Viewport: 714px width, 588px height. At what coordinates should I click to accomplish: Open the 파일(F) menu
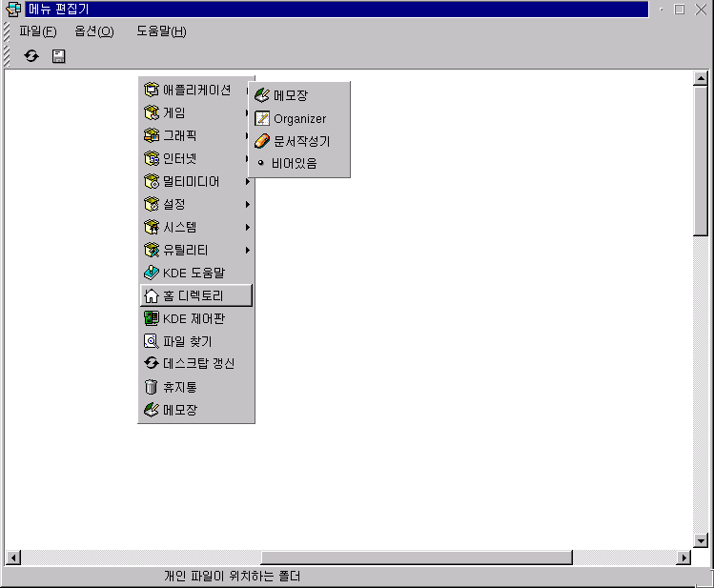pyautogui.click(x=38, y=31)
